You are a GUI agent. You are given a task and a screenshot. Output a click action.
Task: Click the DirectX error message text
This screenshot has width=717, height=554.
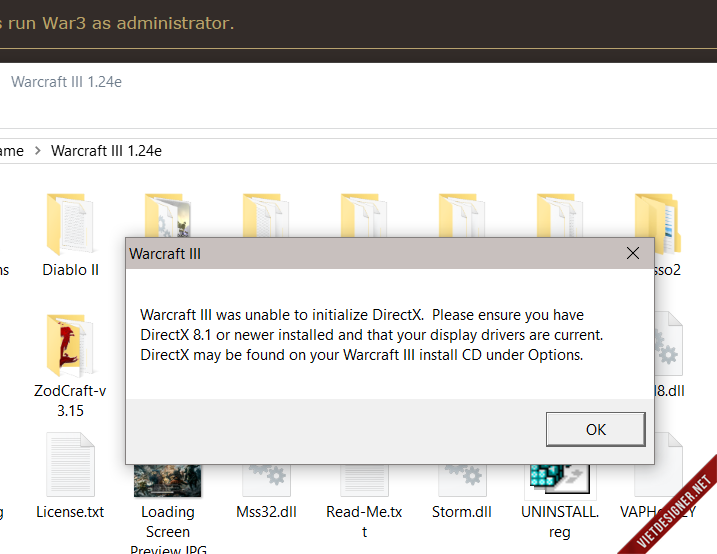tap(371, 335)
